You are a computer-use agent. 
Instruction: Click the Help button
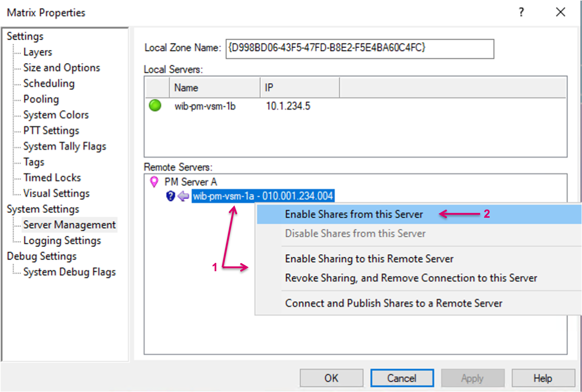point(543,378)
